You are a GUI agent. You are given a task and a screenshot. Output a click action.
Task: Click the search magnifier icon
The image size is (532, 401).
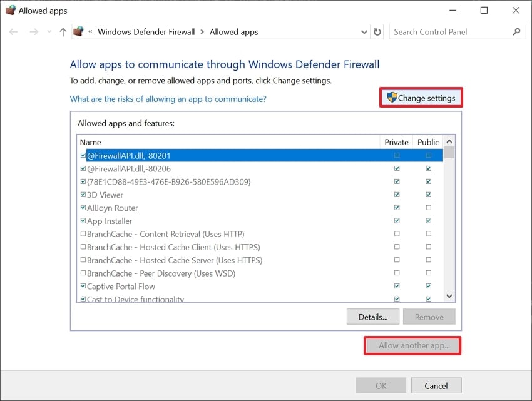coord(516,31)
